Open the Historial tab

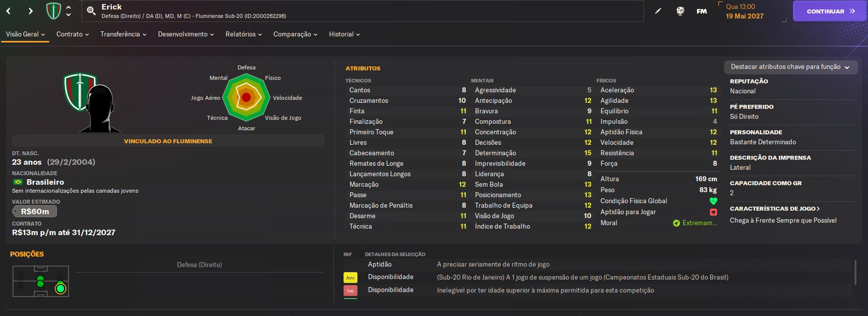[344, 34]
